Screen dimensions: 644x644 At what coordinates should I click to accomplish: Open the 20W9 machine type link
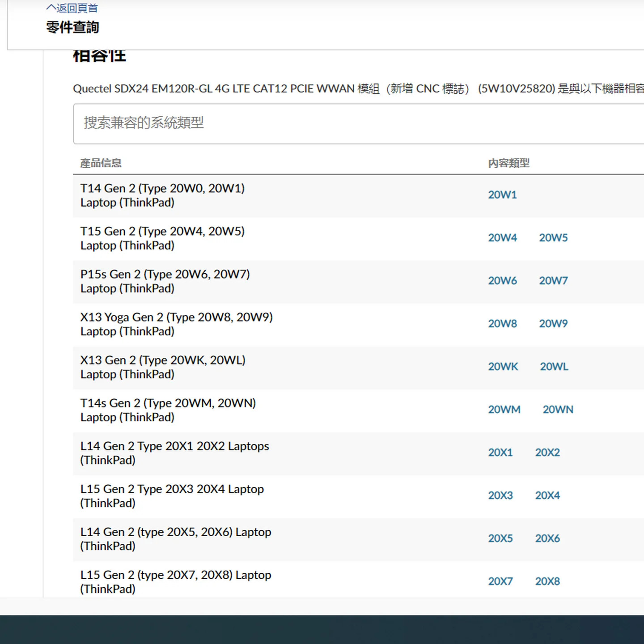click(x=553, y=324)
